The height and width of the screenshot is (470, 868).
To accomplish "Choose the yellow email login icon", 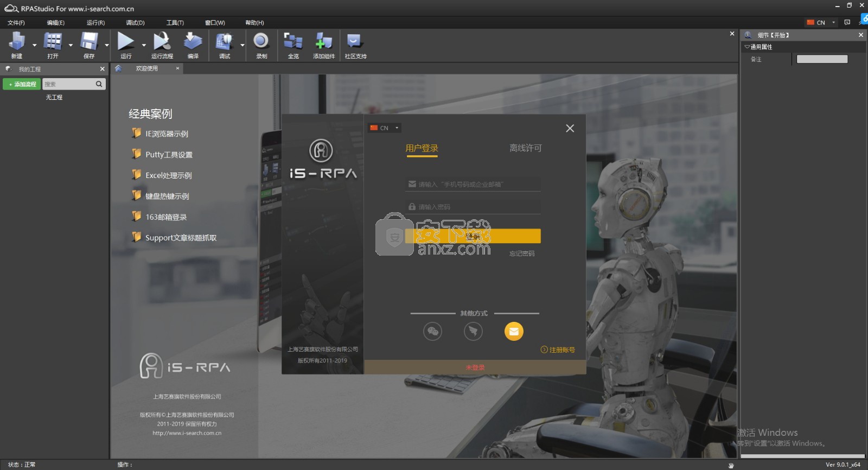I will point(514,331).
